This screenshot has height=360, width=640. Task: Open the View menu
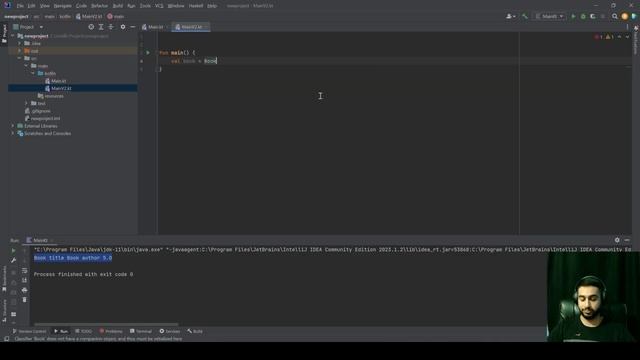coord(44,6)
